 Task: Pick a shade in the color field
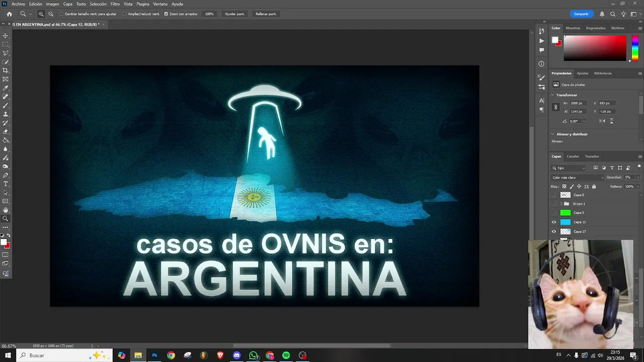[x=595, y=48]
